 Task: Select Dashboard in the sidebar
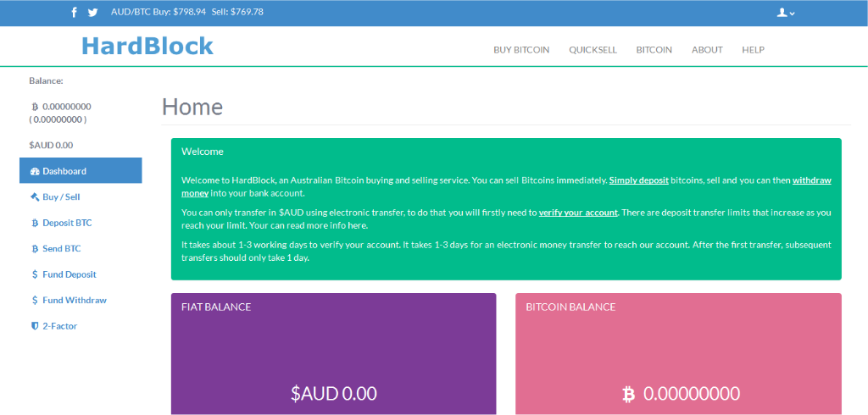tap(81, 170)
